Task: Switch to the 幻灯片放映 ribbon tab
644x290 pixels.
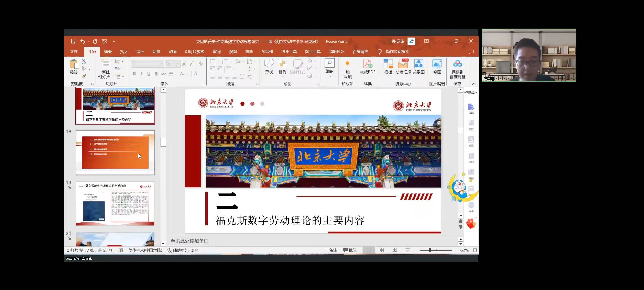Action: [x=195, y=52]
